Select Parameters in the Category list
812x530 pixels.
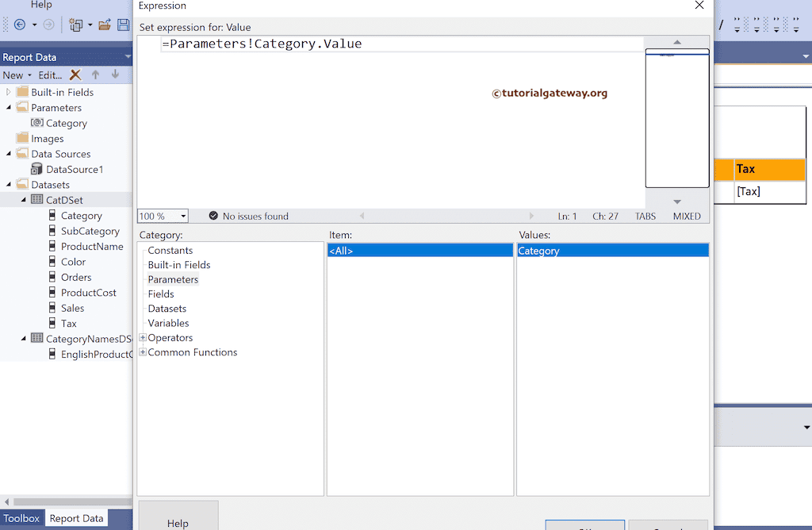tap(173, 279)
